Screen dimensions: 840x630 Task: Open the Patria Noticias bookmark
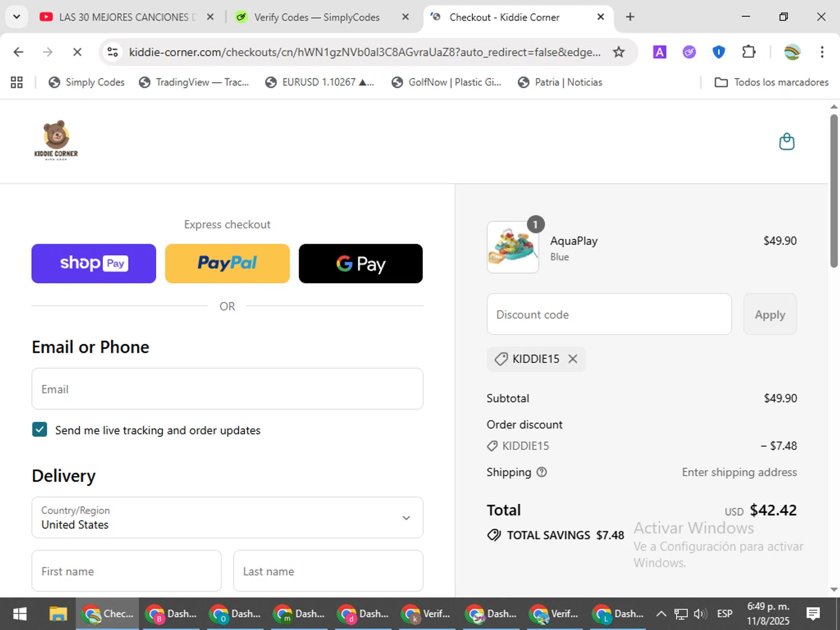click(x=560, y=82)
